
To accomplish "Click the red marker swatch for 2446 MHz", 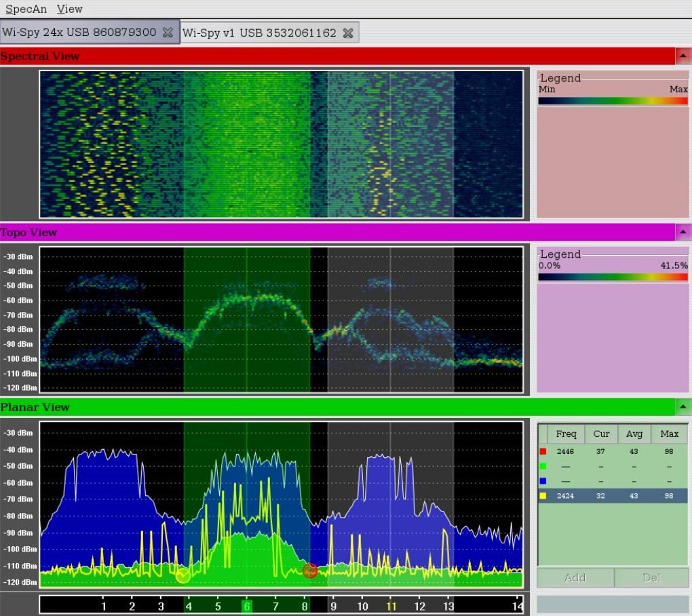I will click(x=544, y=451).
